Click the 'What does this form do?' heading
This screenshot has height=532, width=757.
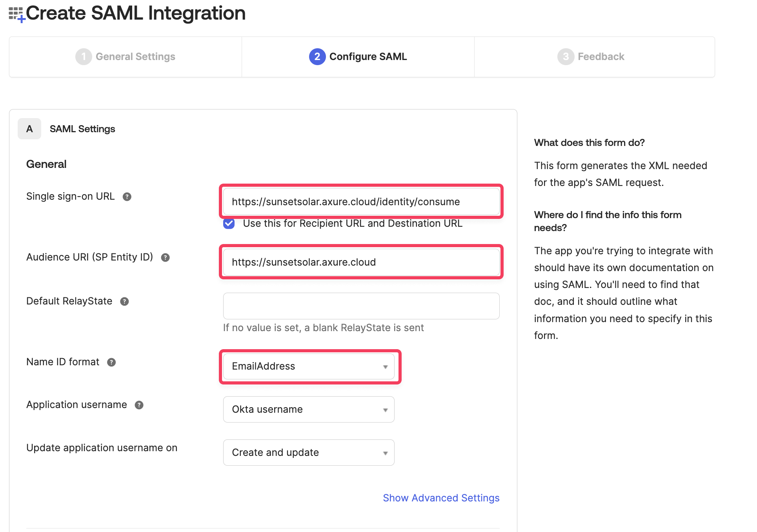pos(590,143)
